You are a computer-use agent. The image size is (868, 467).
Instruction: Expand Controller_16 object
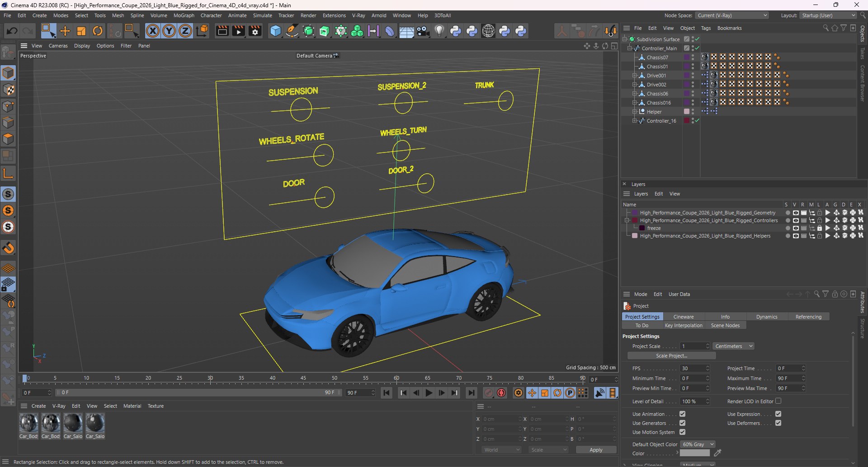point(634,120)
